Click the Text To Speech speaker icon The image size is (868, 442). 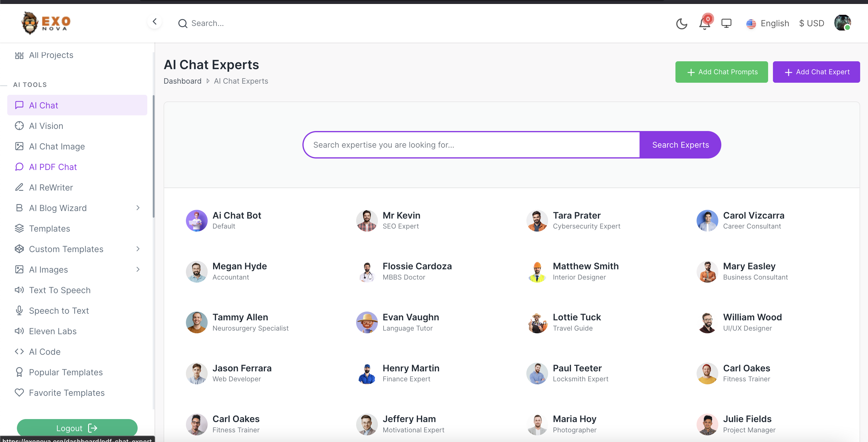pyautogui.click(x=19, y=290)
